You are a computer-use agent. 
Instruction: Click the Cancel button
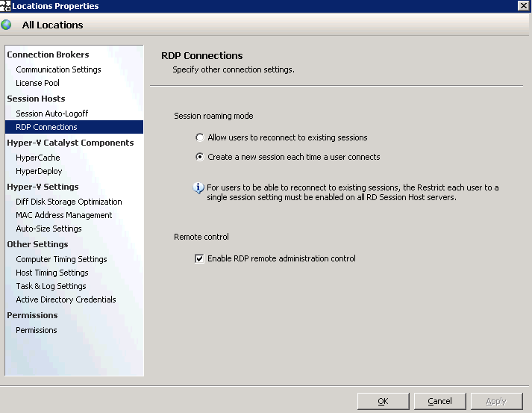click(439, 401)
